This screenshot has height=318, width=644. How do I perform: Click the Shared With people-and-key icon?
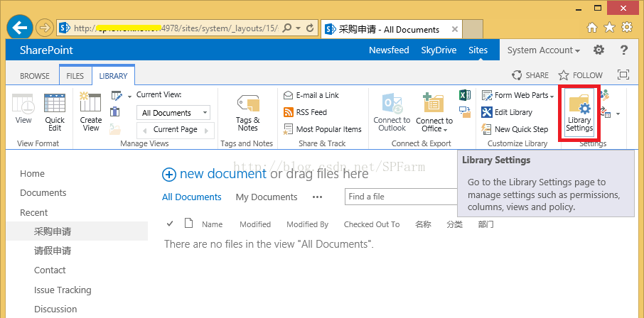605,95
